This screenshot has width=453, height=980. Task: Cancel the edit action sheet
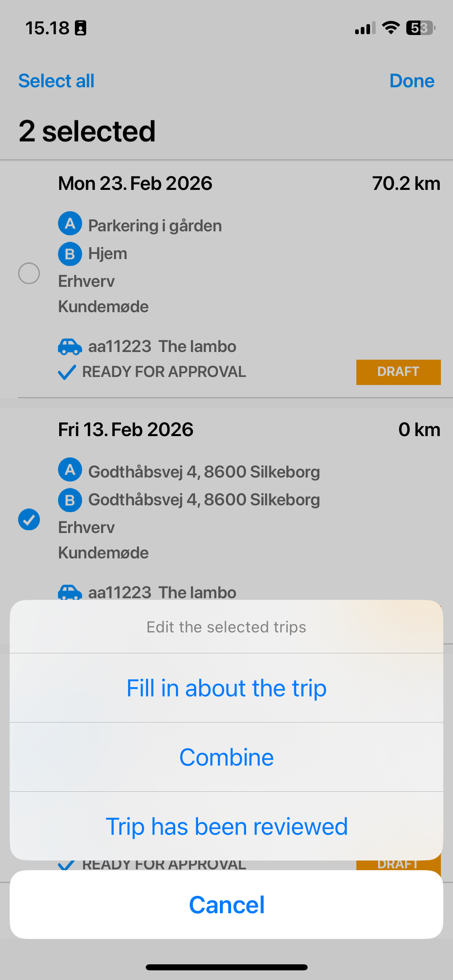[x=226, y=905]
